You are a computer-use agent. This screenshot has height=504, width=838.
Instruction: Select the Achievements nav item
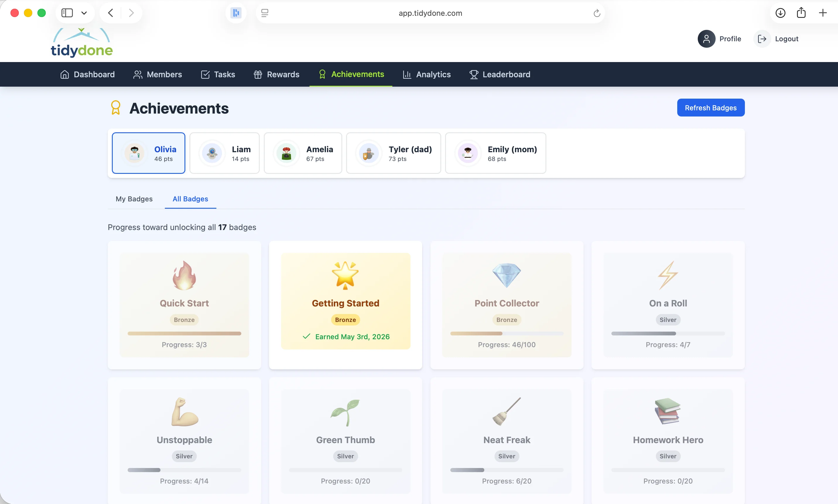click(351, 74)
